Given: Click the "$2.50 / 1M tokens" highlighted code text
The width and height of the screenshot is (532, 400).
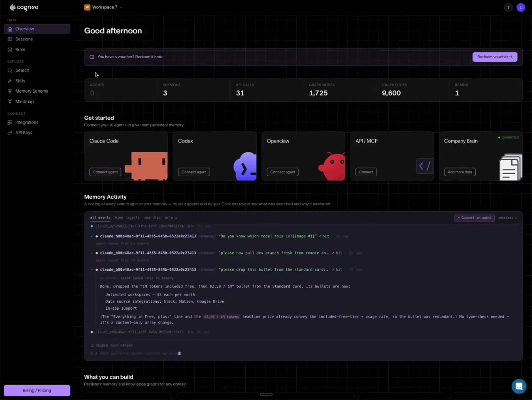Looking at the screenshot, I should 222,317.
